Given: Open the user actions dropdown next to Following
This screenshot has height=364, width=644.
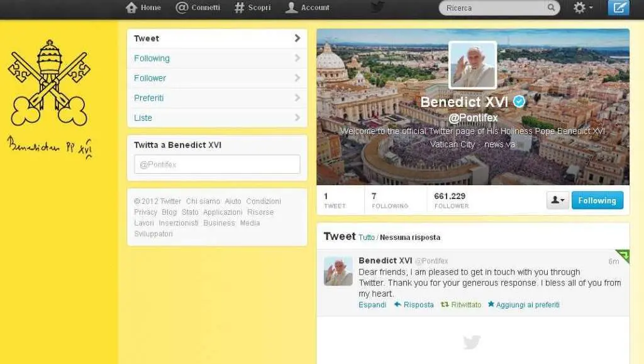Looking at the screenshot, I should pos(558,200).
